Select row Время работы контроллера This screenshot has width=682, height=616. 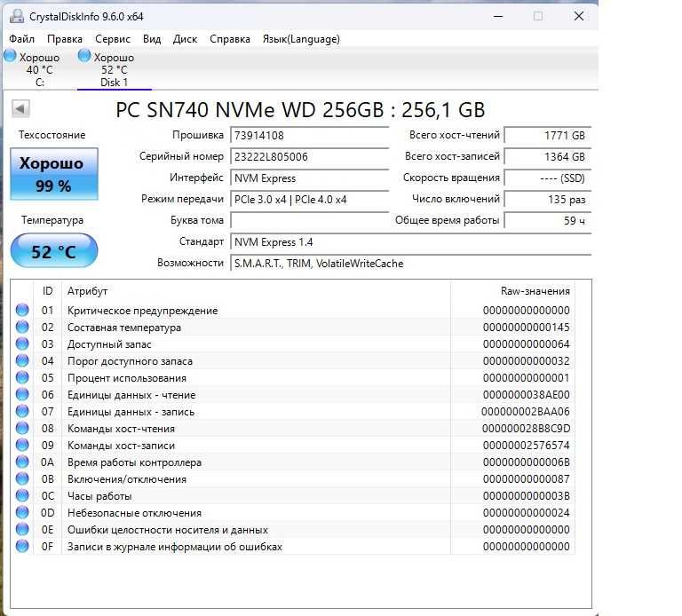tap(293, 462)
